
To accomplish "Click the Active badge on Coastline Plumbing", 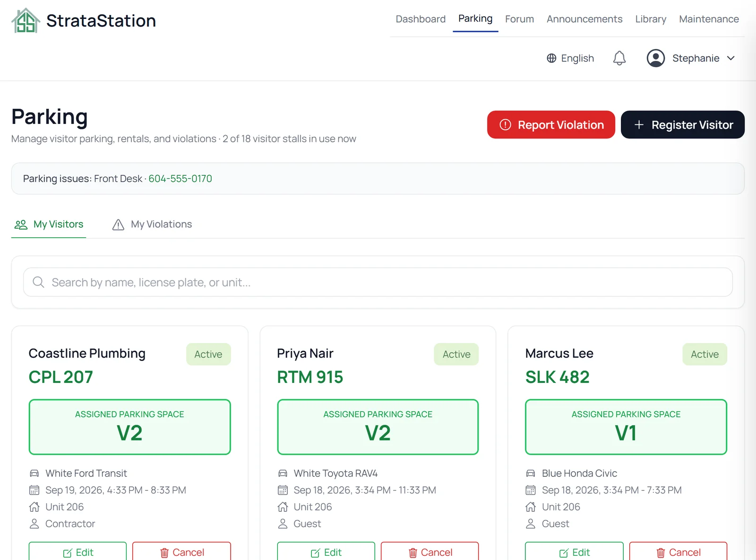I will [x=208, y=354].
